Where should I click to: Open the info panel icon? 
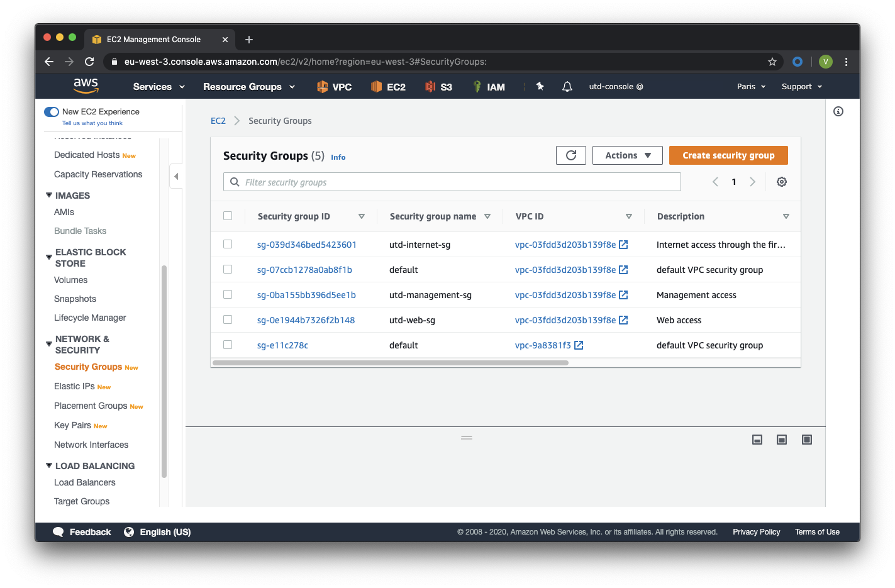838,111
